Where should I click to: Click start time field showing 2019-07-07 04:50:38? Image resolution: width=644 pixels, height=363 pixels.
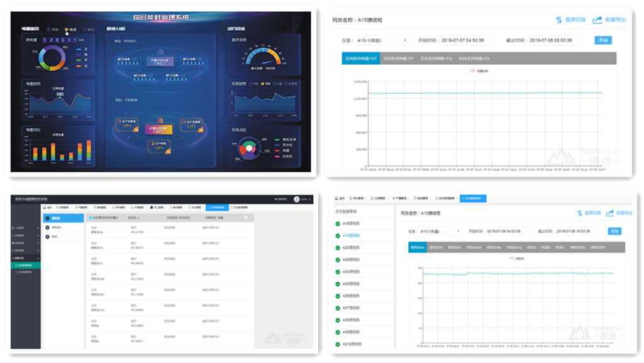pyautogui.click(x=467, y=40)
